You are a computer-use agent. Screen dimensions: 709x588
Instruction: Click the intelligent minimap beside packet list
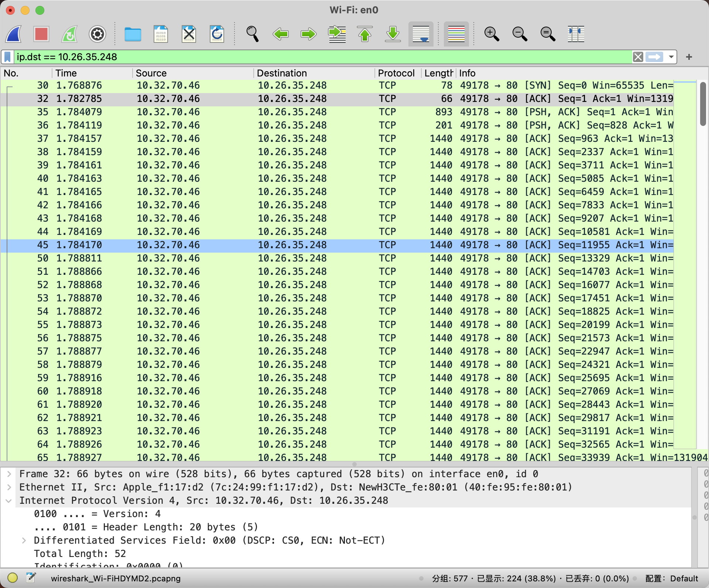click(x=685, y=264)
